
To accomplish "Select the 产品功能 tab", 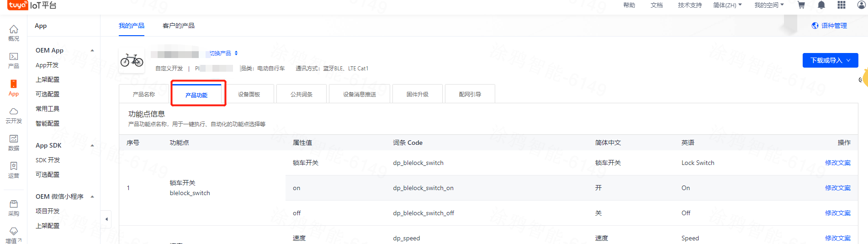I will tap(196, 95).
